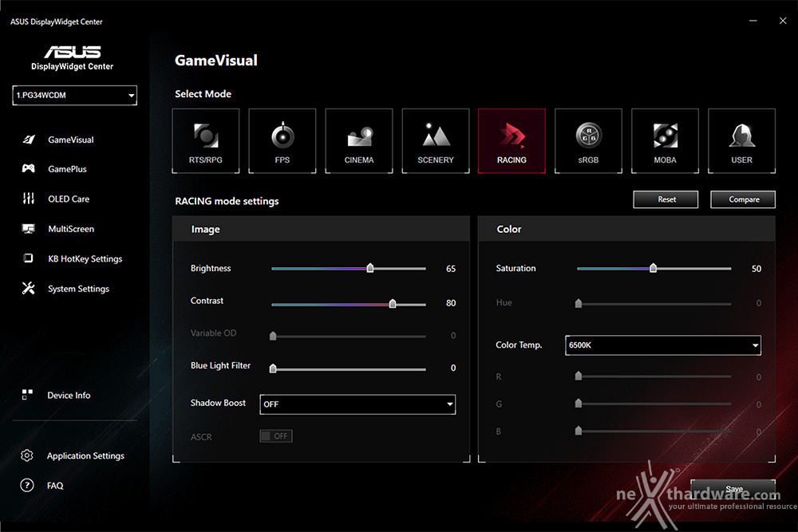Click the GameVisual sidebar icon
Image resolution: width=798 pixels, height=532 pixels.
point(29,140)
